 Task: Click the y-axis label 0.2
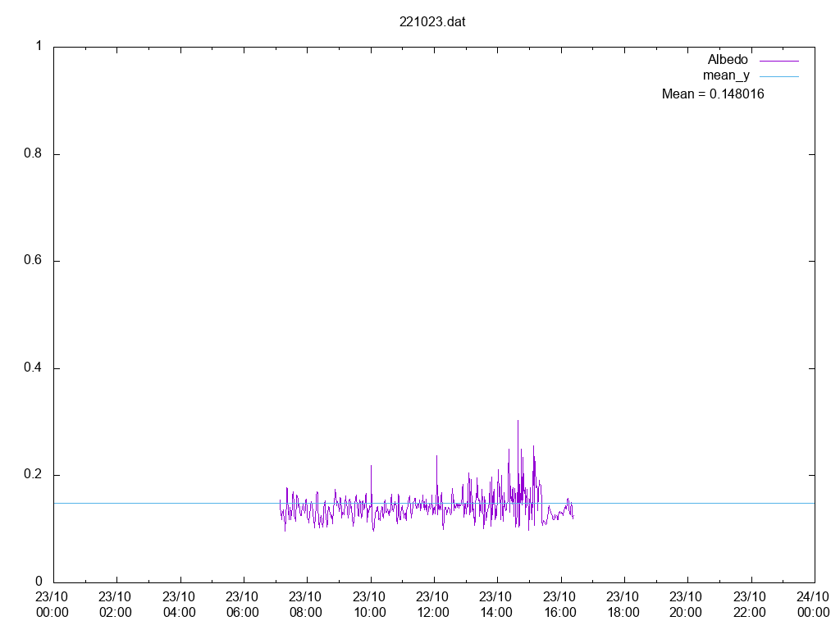point(33,475)
